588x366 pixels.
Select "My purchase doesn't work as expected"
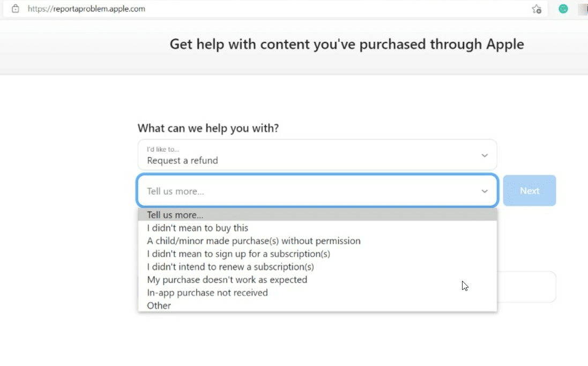tap(227, 279)
